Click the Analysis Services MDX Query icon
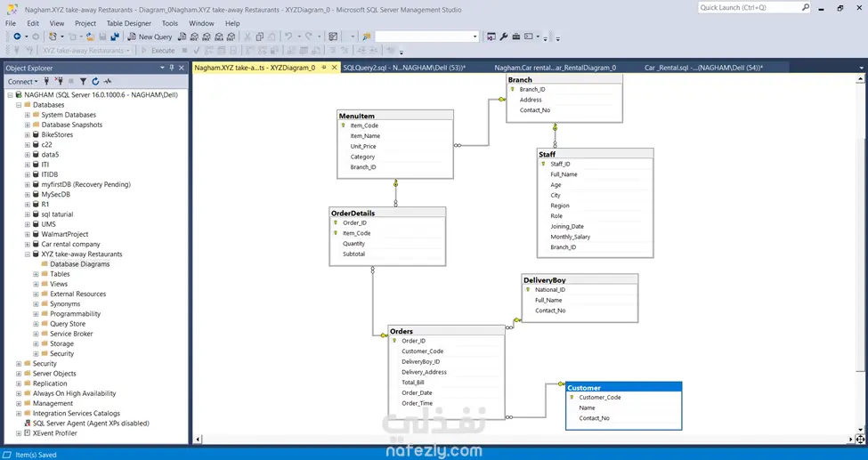The height and width of the screenshot is (460, 868). (x=195, y=36)
